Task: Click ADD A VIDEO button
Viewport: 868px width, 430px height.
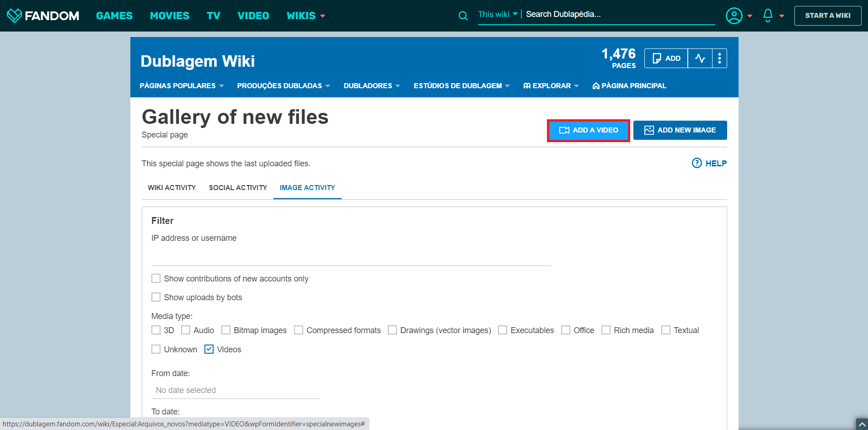Action: pos(588,130)
